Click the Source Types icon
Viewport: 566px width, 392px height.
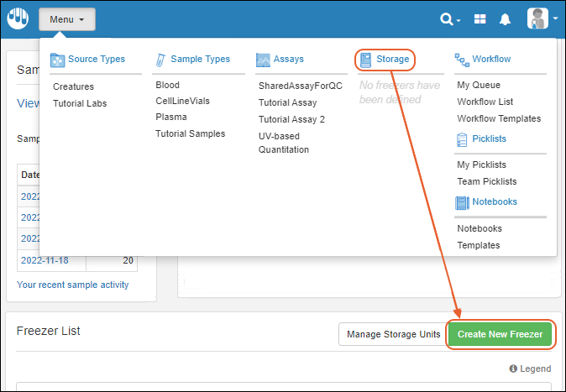tap(57, 60)
